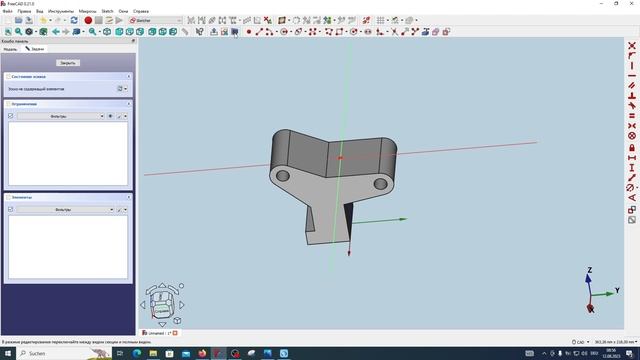Click the Parallel constraint icon

(632, 86)
